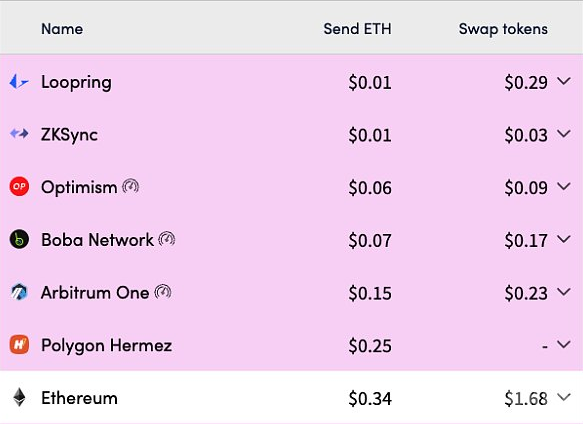Sort by the Send ETH column header

[357, 29]
